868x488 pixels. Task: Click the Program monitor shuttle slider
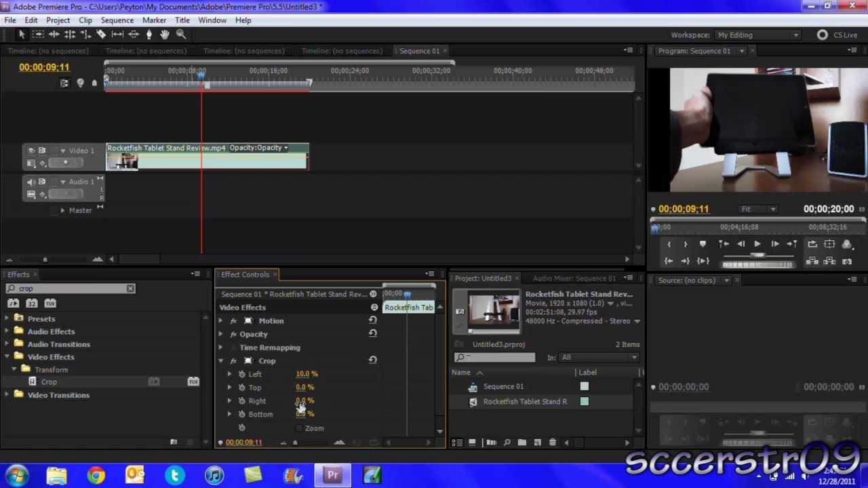[x=758, y=255]
